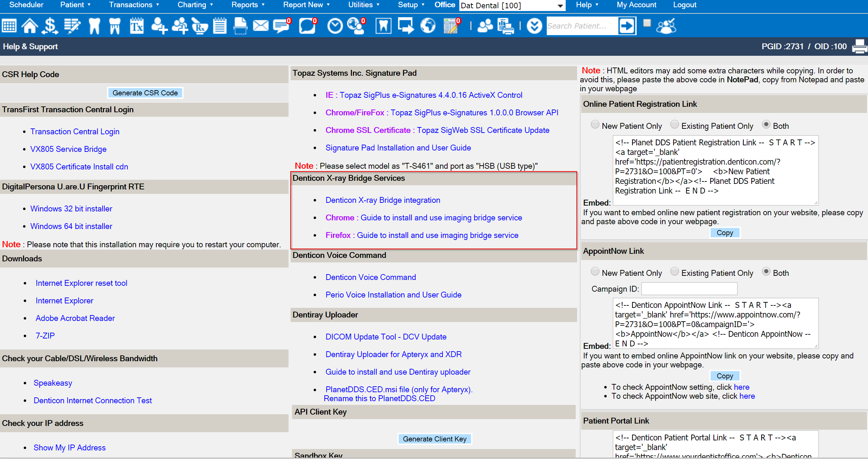Click the Tx treatment plan calendar icon

point(136,26)
